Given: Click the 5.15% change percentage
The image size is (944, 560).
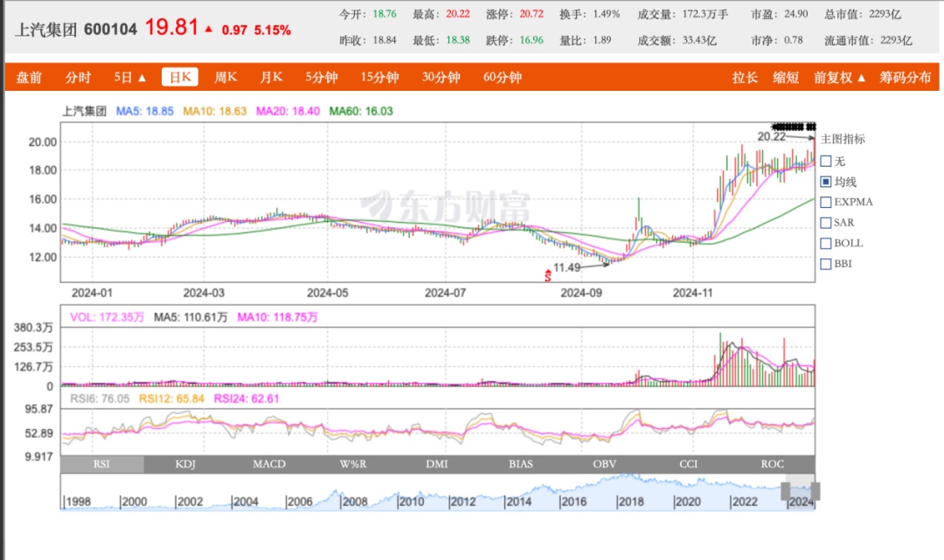Looking at the screenshot, I should tap(273, 30).
